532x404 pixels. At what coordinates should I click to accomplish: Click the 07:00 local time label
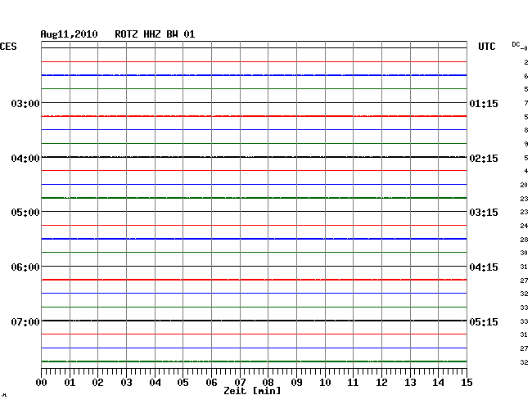pos(25,321)
